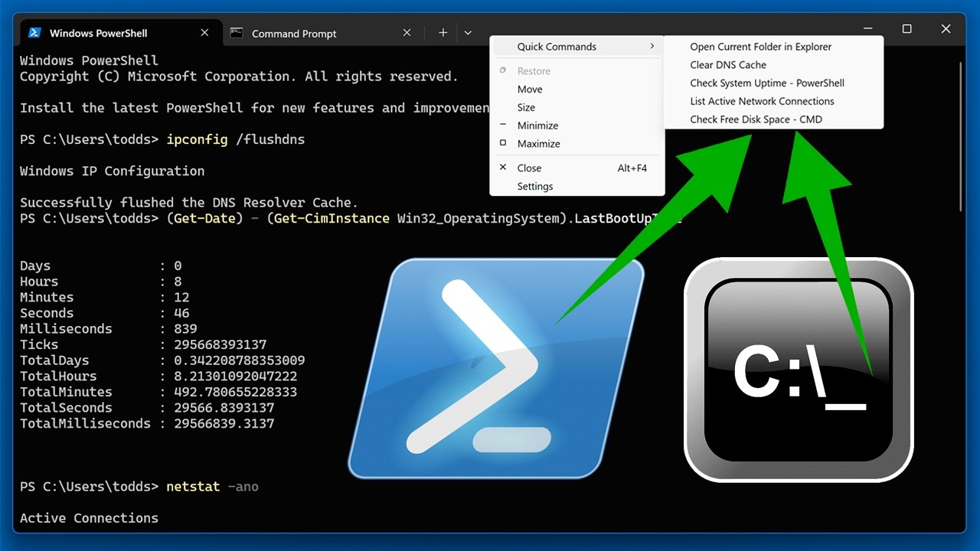Choose Maximize from the window menu
This screenshot has width=980, height=551.
coord(577,144)
